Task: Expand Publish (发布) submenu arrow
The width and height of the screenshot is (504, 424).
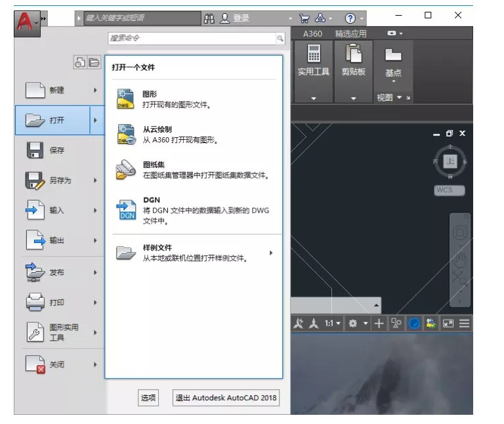Action: point(95,272)
